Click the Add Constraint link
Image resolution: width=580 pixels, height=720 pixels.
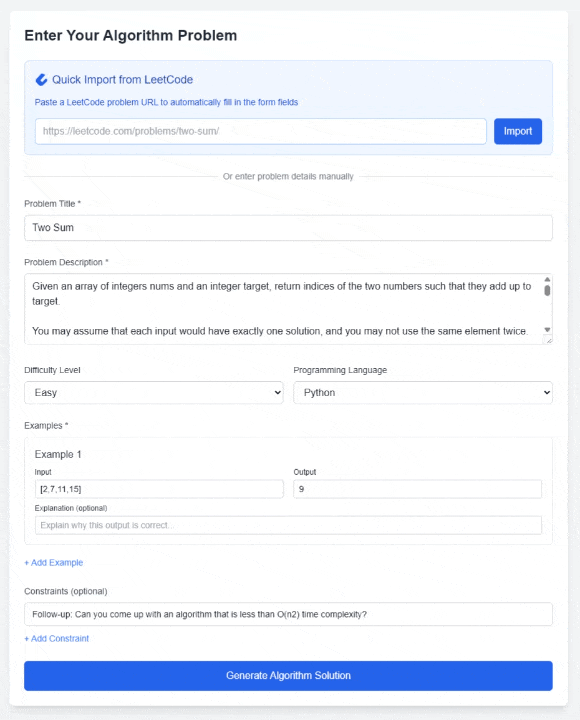tap(56, 639)
